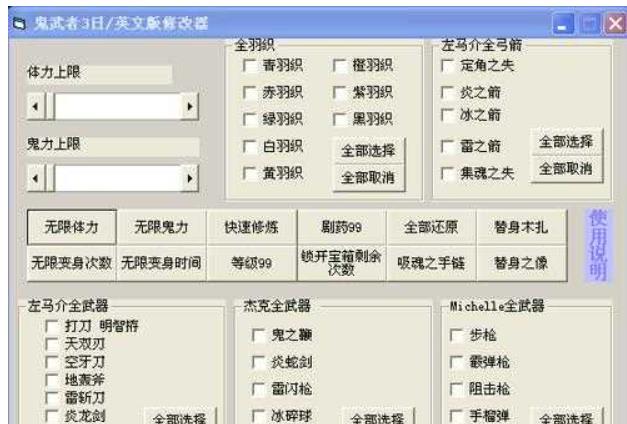Click 全部取消 in the 全羽织 group
This screenshot has height=424, width=627.
point(368,178)
